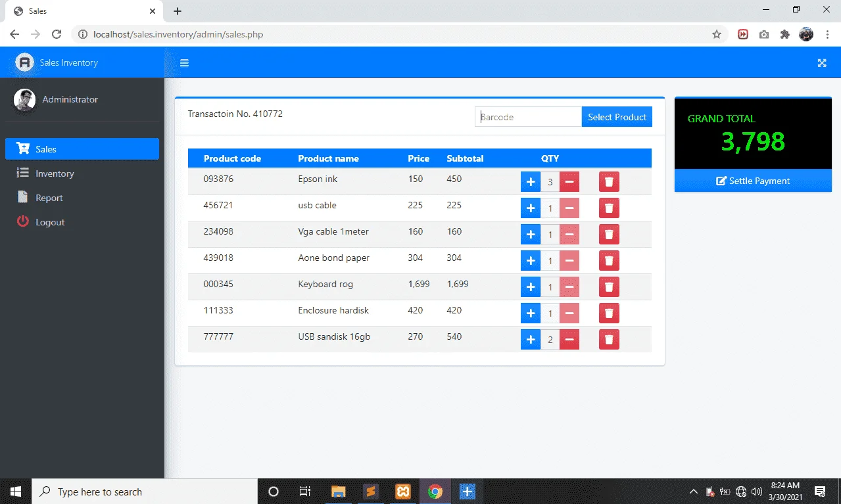Click the Administrator profile avatar
Screen dimensions: 841x504
[25, 100]
